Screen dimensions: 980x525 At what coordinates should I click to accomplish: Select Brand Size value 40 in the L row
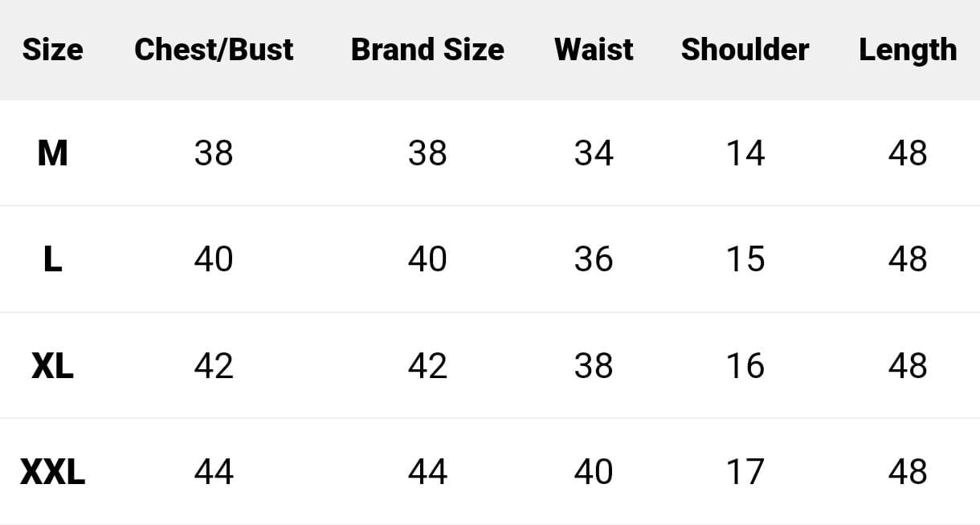[427, 259]
